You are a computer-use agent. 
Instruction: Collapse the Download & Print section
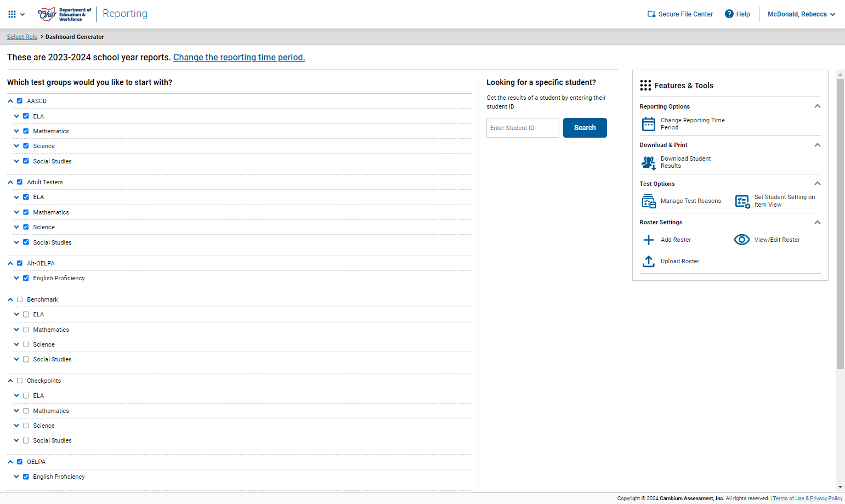click(817, 145)
